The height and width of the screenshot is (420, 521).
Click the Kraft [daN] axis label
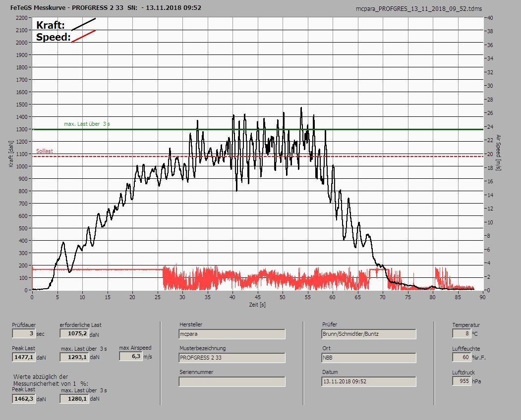11,154
